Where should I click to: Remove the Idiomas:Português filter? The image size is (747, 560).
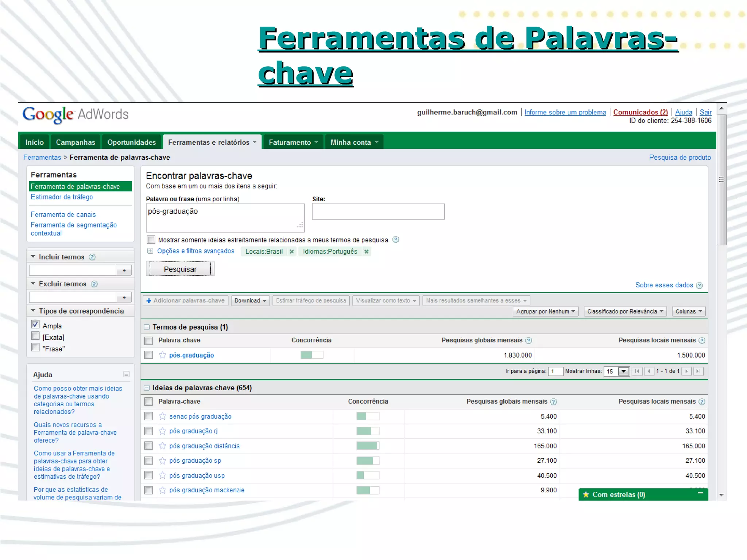point(366,252)
